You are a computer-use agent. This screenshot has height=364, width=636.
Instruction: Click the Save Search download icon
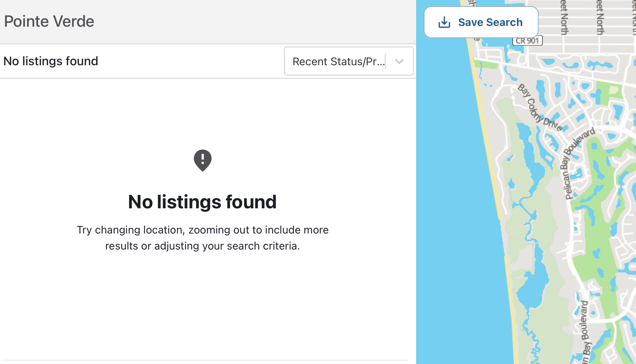[444, 23]
